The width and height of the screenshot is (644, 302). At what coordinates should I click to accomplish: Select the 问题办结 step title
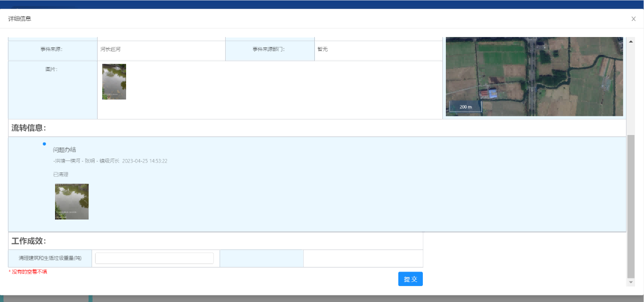[65, 150]
